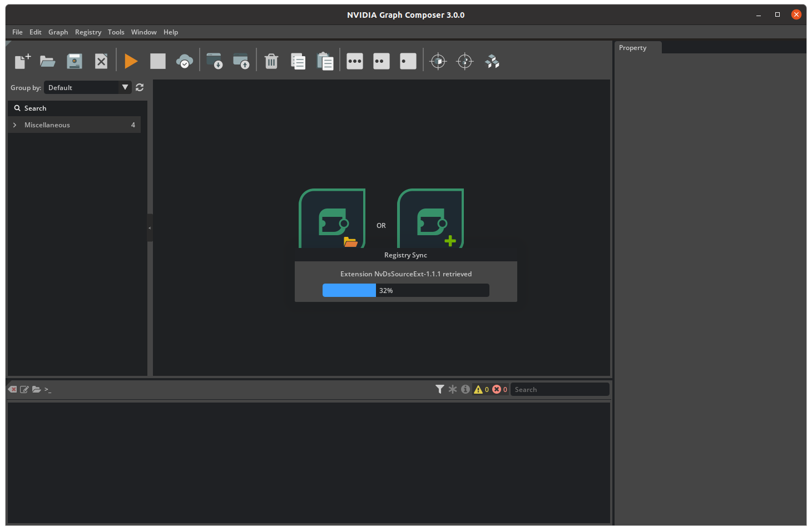Click the console terminal prompt icon
Viewport: 812px width, 531px height.
[x=48, y=390]
